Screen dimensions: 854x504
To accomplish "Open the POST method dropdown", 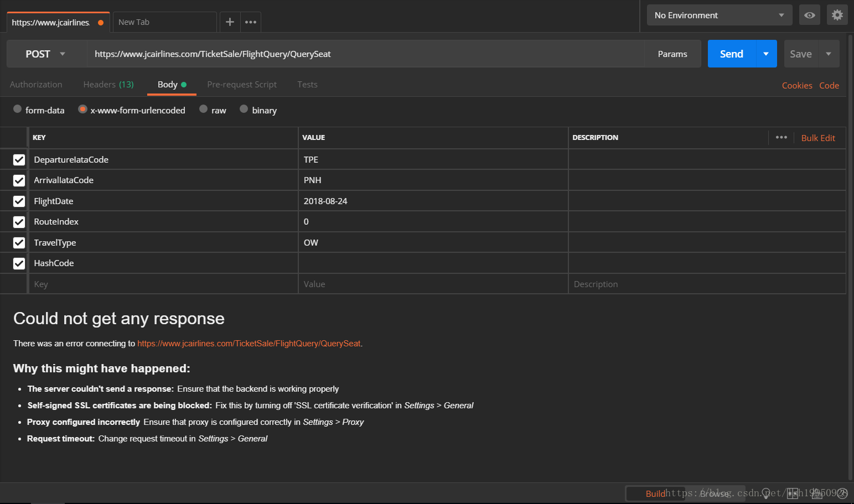I will pos(46,54).
